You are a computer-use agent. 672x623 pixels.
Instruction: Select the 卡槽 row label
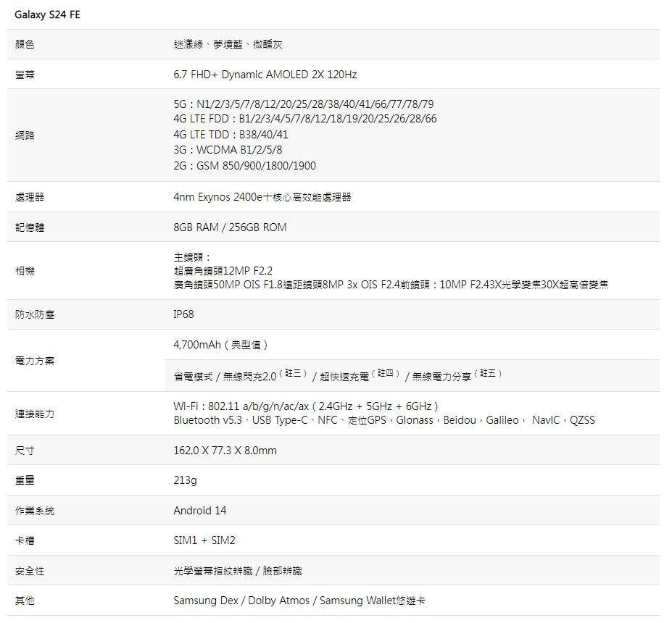point(25,541)
